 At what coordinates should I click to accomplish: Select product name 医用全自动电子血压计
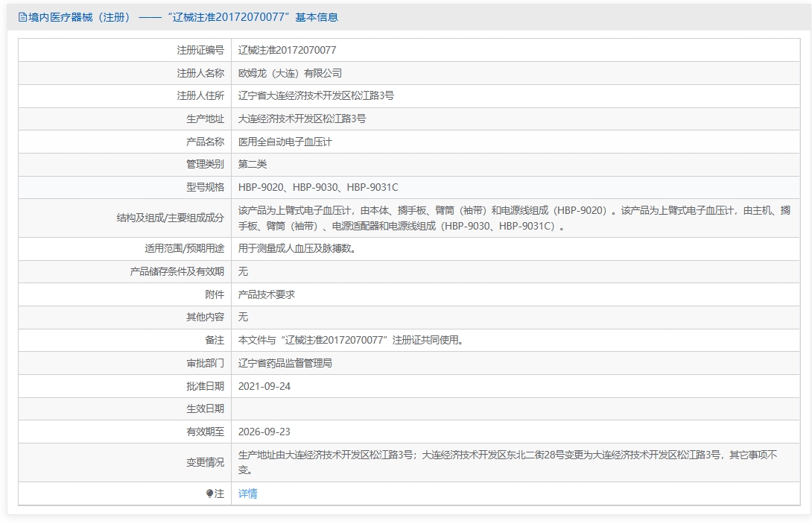285,142
